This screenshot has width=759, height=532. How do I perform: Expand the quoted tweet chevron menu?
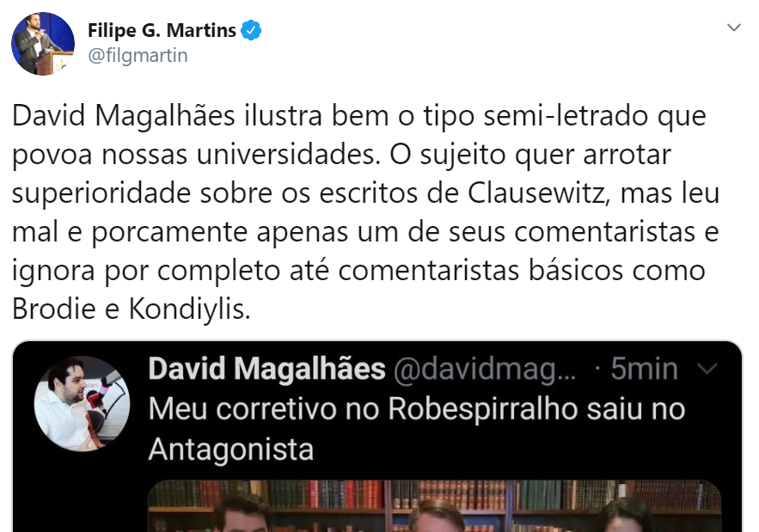pyautogui.click(x=707, y=370)
